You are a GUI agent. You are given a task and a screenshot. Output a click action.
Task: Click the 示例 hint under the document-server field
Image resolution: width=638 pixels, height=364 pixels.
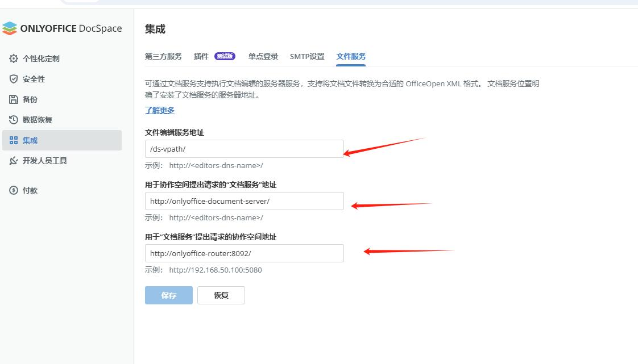204,217
